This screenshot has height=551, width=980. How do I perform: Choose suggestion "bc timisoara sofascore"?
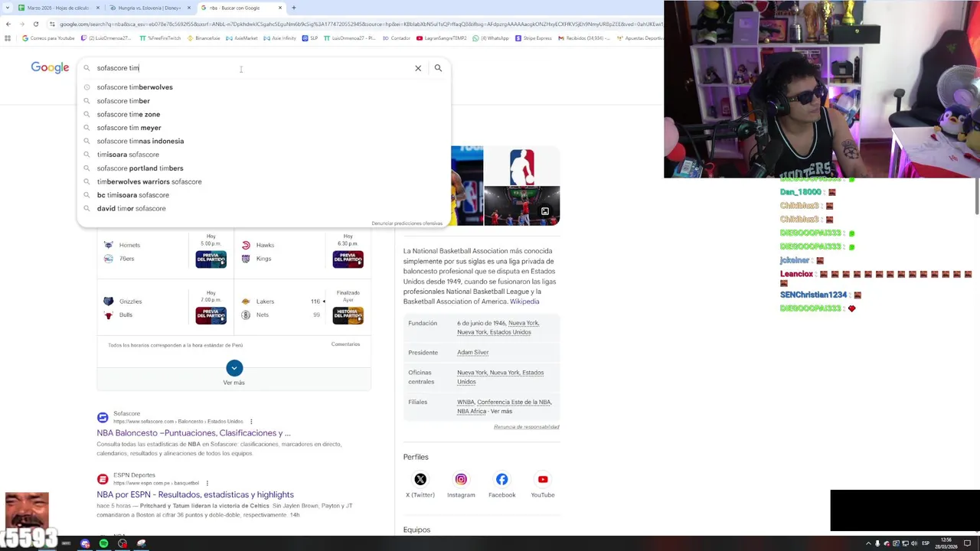coord(264,195)
